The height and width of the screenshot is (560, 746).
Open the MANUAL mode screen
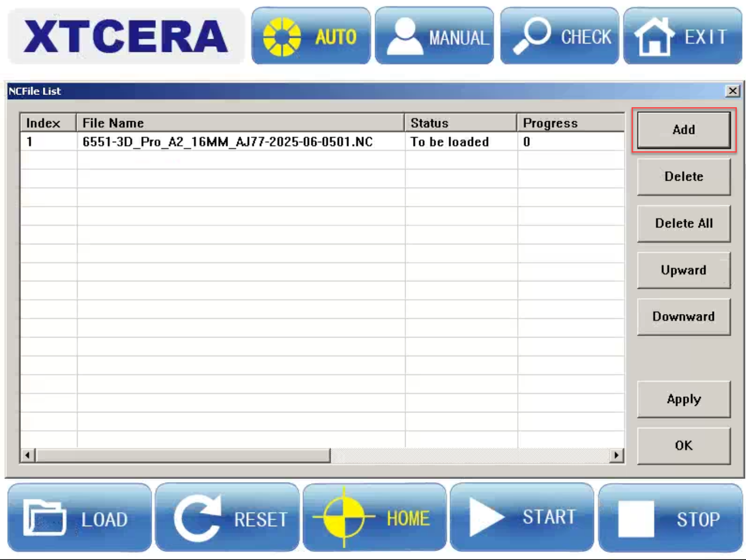click(435, 36)
